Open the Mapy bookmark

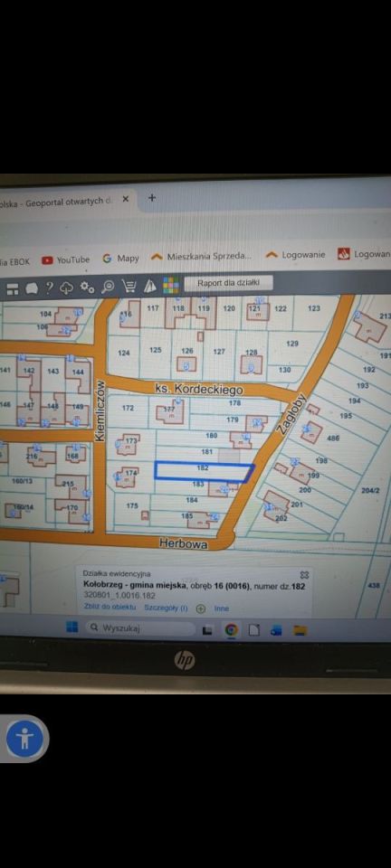pyautogui.click(x=121, y=258)
